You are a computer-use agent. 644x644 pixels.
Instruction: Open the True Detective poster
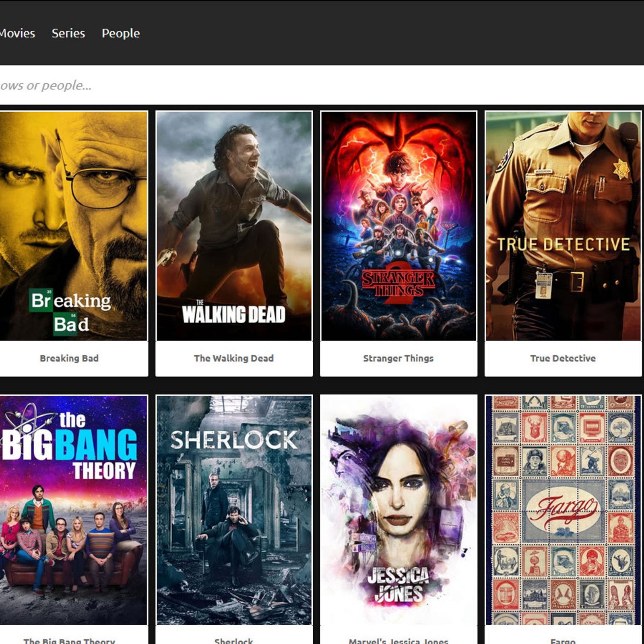pos(563,226)
